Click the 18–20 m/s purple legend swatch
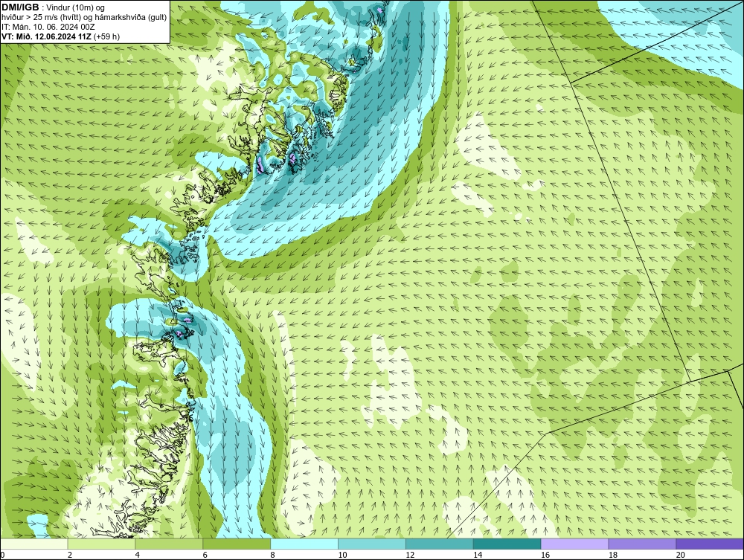 click(643, 544)
